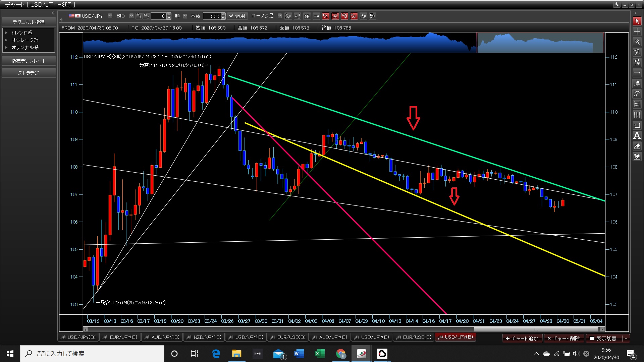Click the チャート追加 add chart button

[x=522, y=339]
